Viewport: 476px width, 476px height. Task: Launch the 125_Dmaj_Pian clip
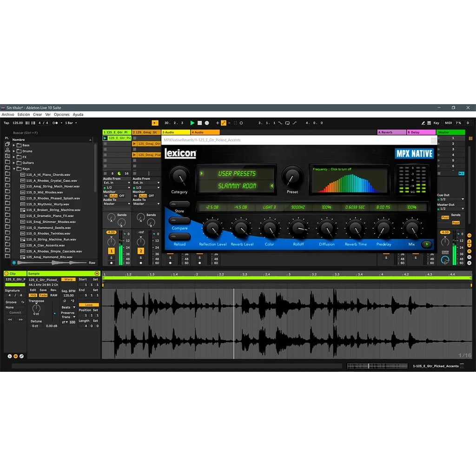point(134,155)
